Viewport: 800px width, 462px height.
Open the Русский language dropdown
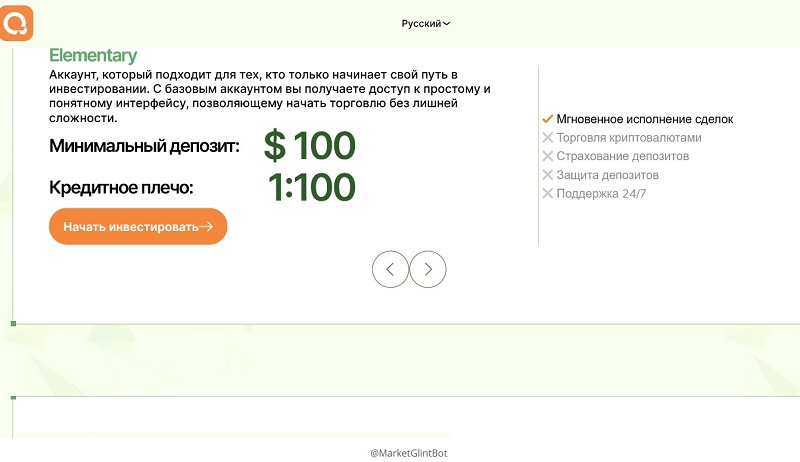(x=426, y=23)
